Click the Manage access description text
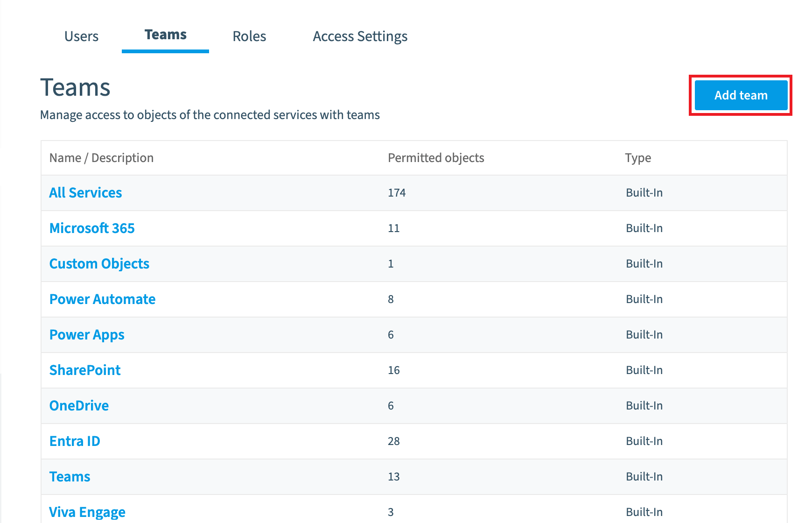Image resolution: width=812 pixels, height=523 pixels. 210,115
